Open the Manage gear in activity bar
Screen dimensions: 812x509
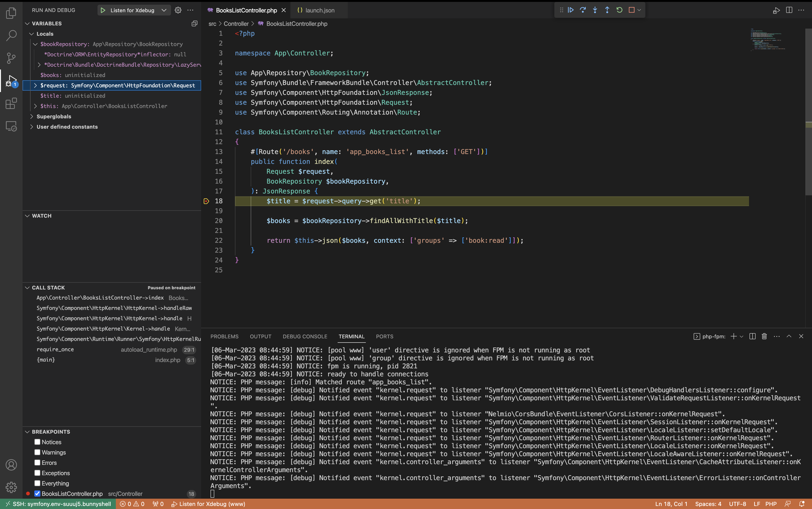click(x=11, y=487)
